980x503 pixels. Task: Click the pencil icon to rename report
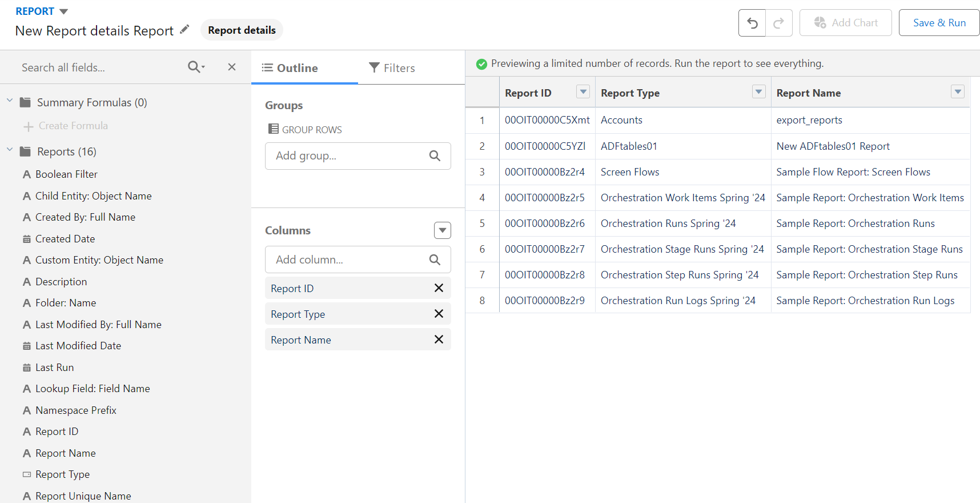[x=184, y=30]
